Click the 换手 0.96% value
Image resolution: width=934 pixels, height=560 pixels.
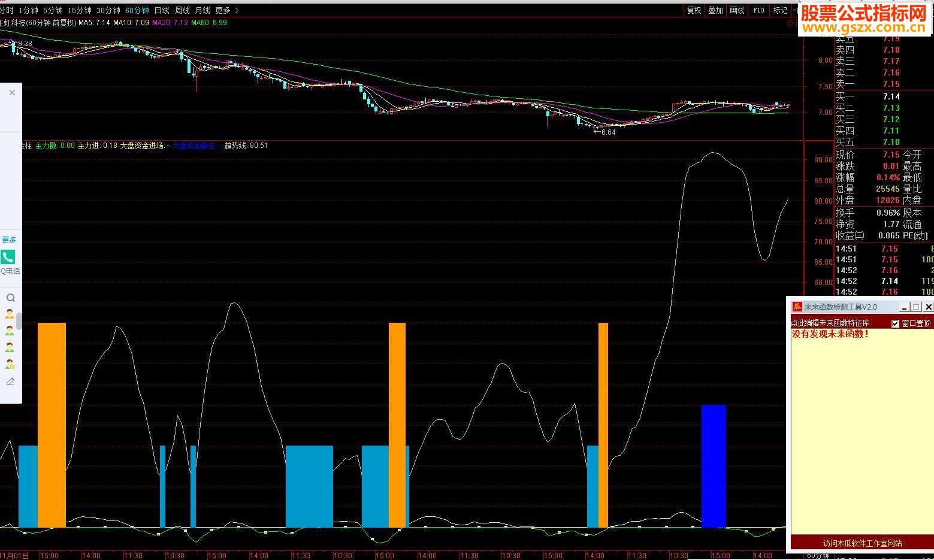[x=888, y=213]
